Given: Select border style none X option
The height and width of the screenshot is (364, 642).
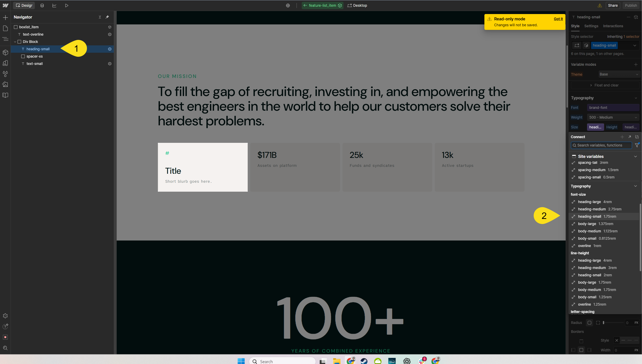Looking at the screenshot, I should tap(617, 341).
